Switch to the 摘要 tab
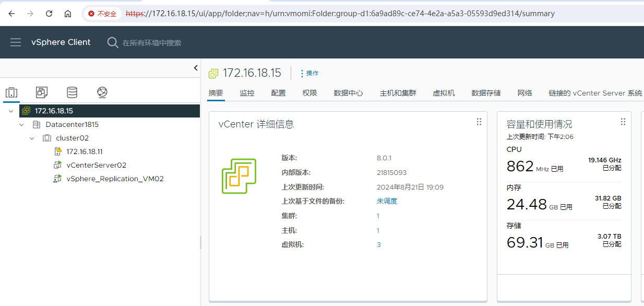The image size is (644, 306). tap(216, 93)
